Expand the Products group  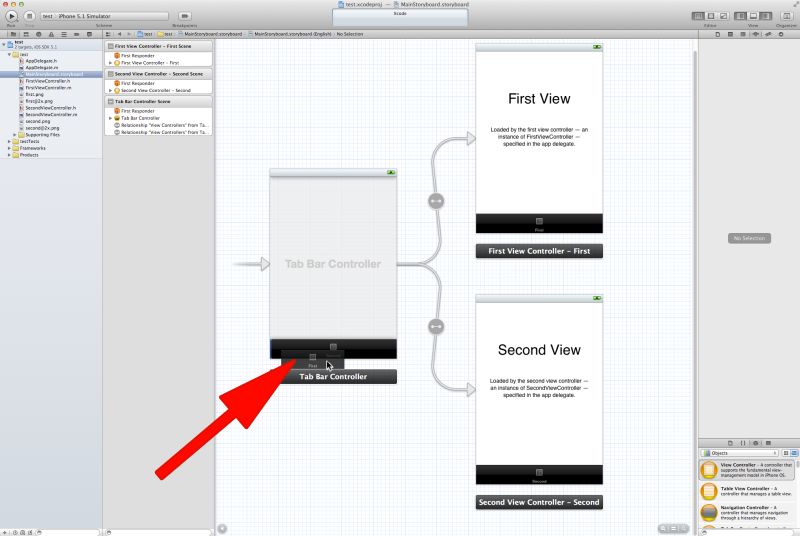9,155
